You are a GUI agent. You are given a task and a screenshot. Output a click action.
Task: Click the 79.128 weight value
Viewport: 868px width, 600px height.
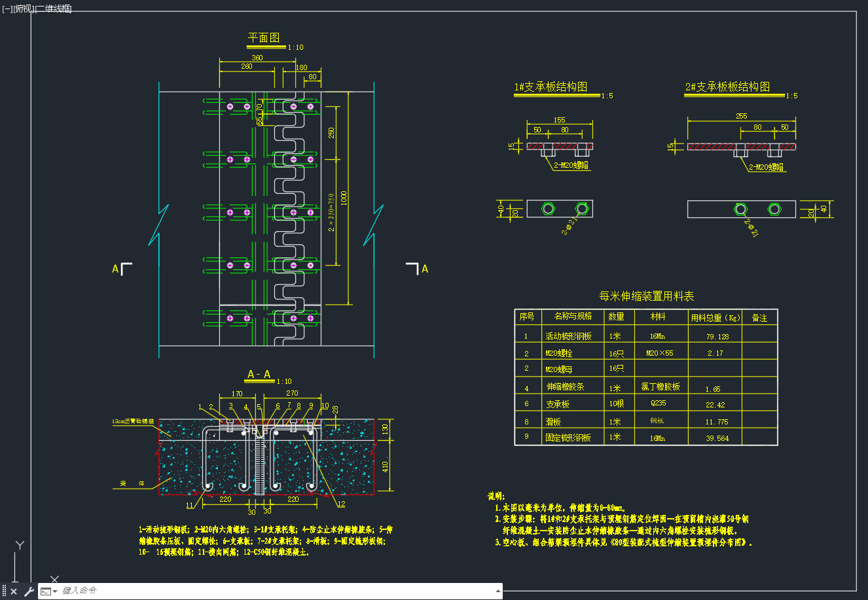[717, 337]
